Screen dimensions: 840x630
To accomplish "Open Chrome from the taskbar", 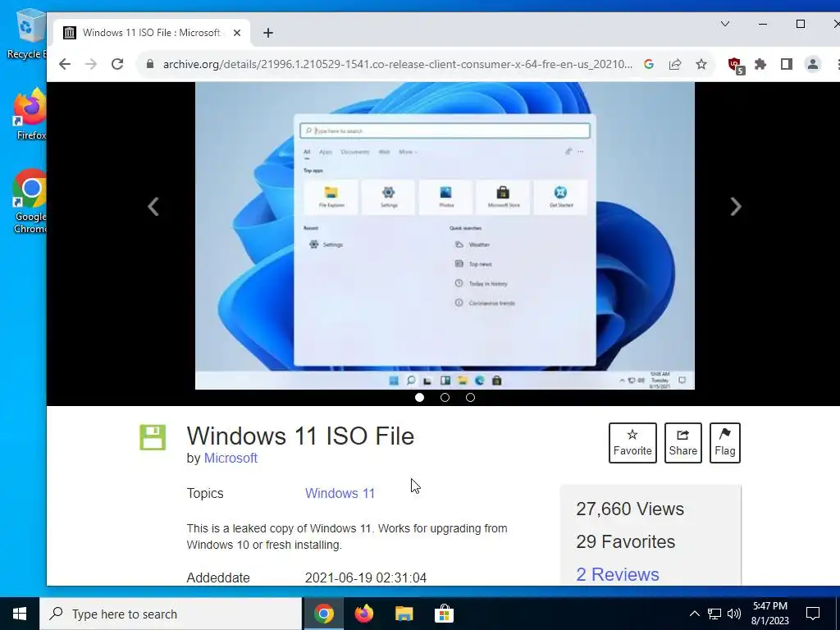I will point(324,614).
